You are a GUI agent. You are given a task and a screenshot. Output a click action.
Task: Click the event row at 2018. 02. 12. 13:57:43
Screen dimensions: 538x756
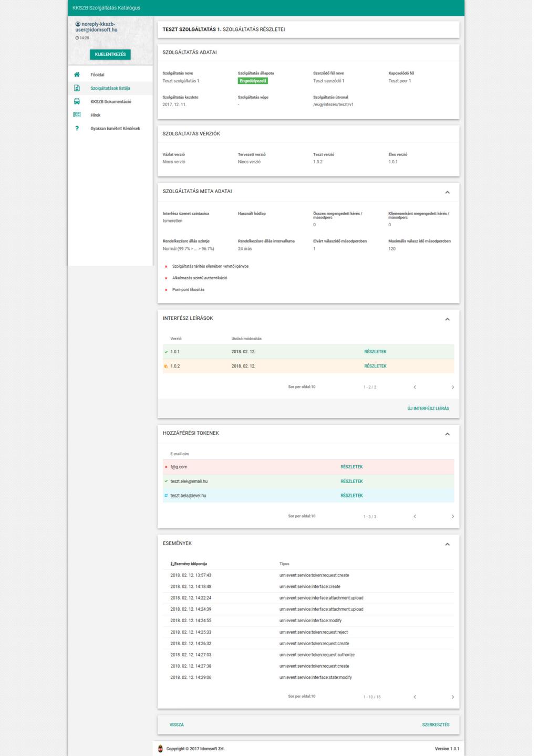tap(308, 575)
